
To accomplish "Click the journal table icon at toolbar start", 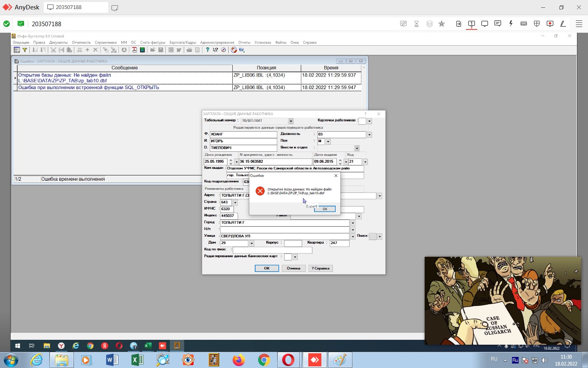I will [17, 50].
